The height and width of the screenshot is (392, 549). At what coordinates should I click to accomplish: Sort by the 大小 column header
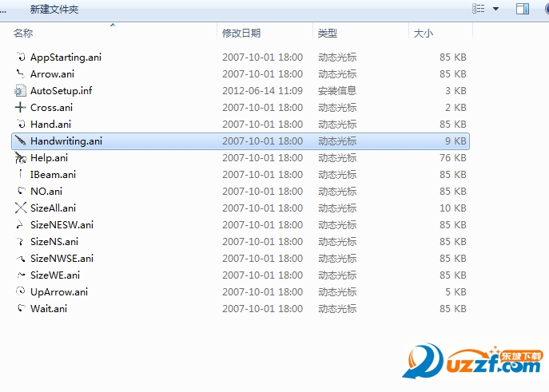[424, 34]
